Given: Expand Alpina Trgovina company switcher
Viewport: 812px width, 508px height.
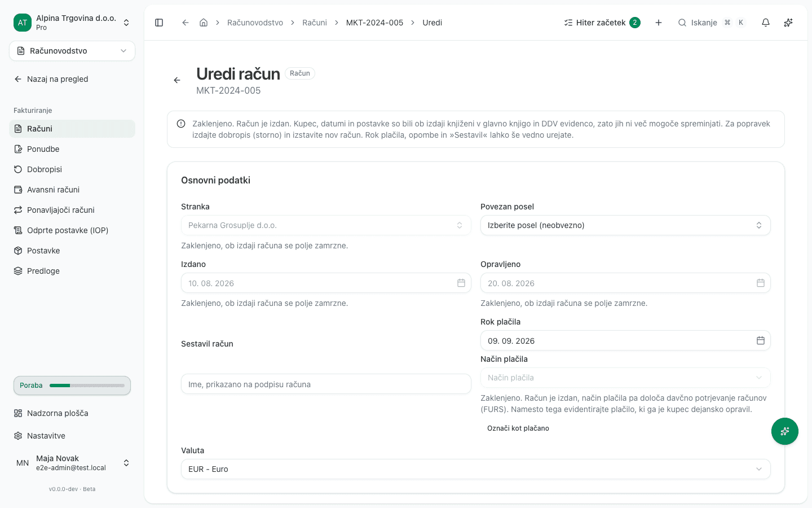Looking at the screenshot, I should click(x=72, y=23).
